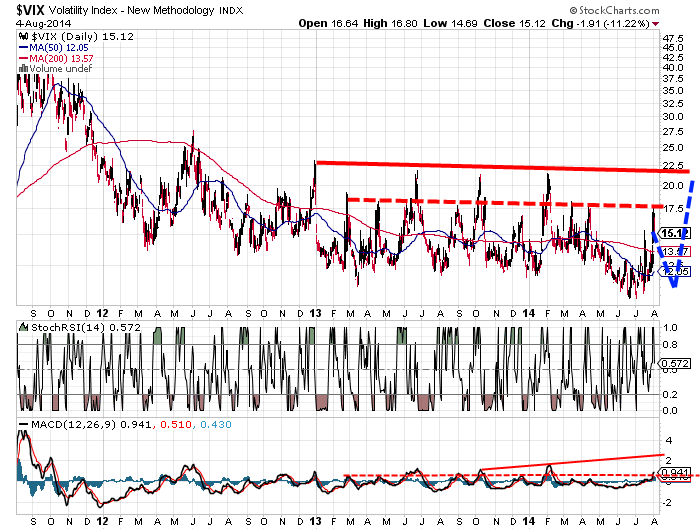Click the $VIX ticker title

30,9
